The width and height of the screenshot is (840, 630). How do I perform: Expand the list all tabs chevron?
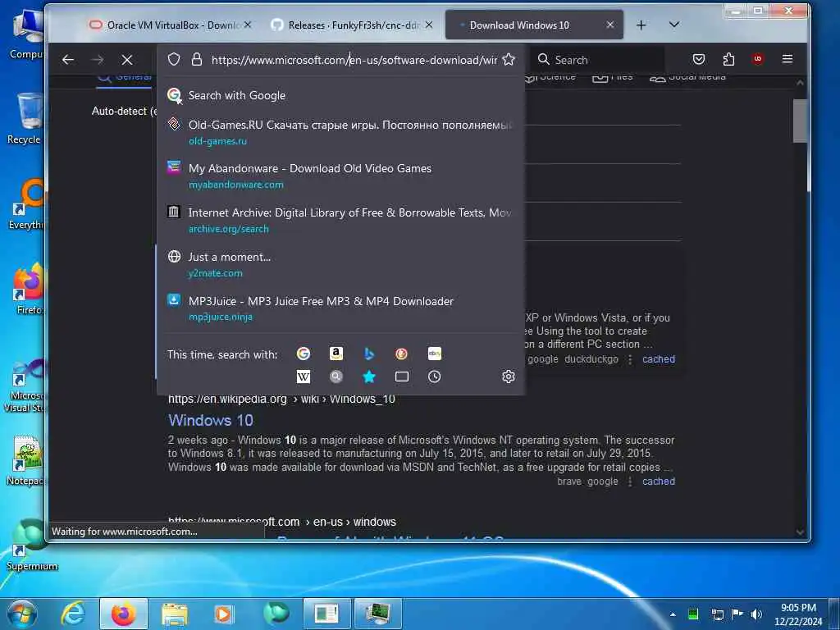pos(674,25)
